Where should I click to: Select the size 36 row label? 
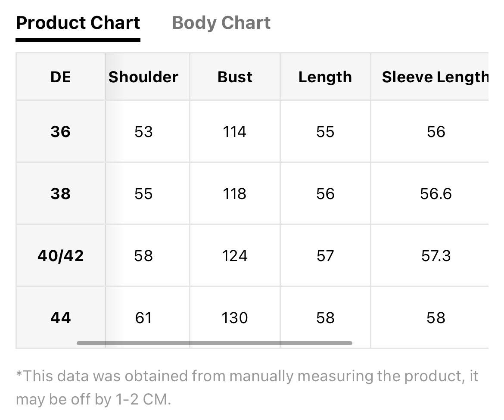(60, 131)
